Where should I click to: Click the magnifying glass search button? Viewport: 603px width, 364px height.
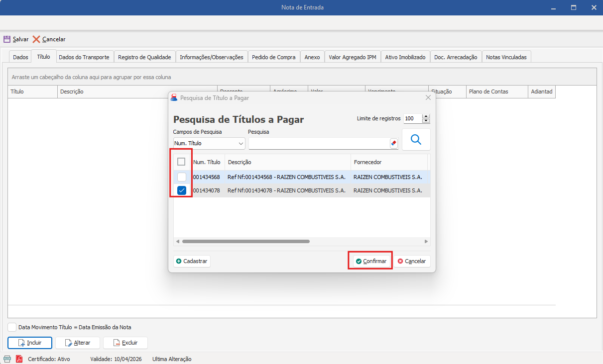tap(416, 140)
